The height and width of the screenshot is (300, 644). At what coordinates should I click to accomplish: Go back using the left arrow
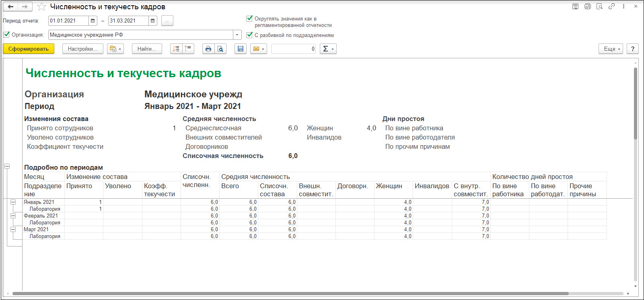pos(10,7)
